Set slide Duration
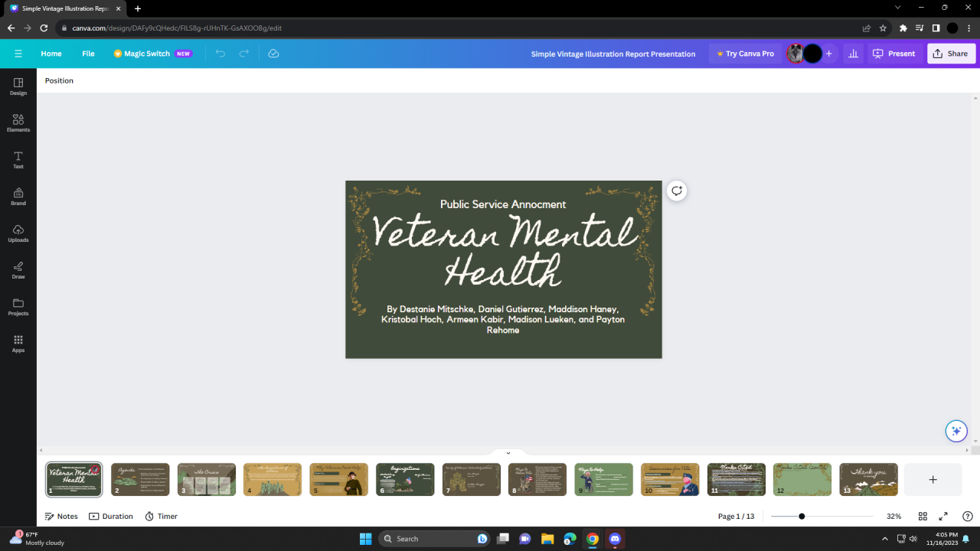 pos(111,517)
